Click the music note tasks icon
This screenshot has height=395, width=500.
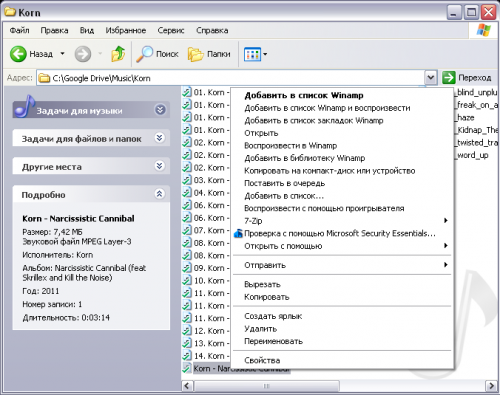[x=25, y=106]
